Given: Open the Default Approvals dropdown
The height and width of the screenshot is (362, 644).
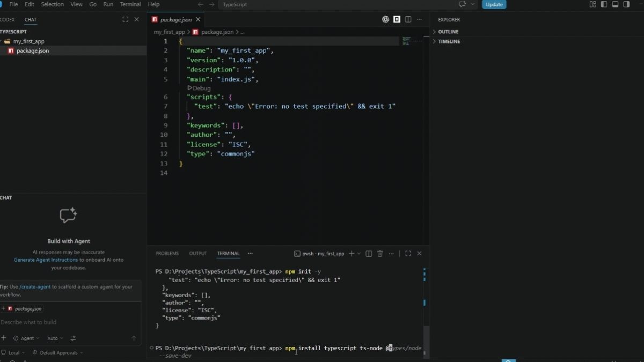Looking at the screenshot, I should click(58, 353).
